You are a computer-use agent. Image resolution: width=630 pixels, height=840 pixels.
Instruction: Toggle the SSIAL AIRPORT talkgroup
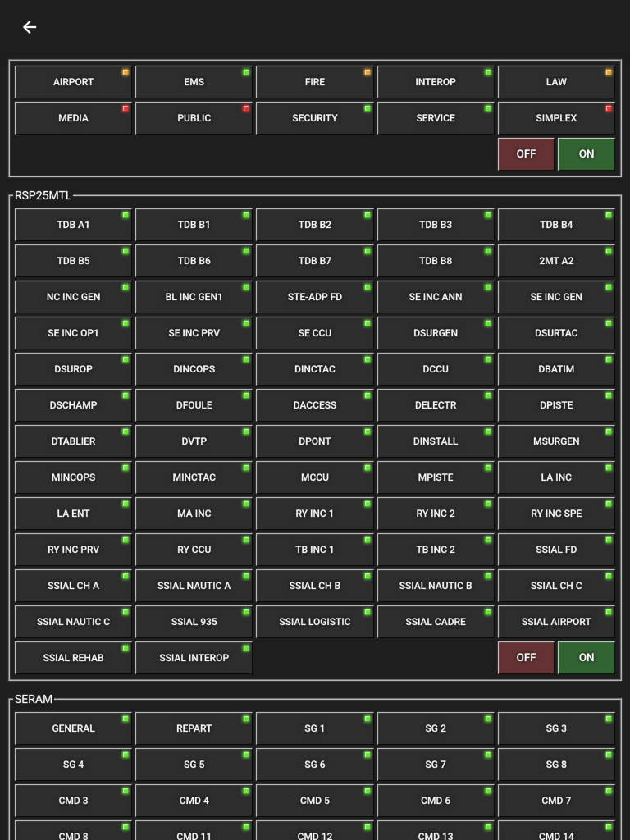[x=556, y=622]
